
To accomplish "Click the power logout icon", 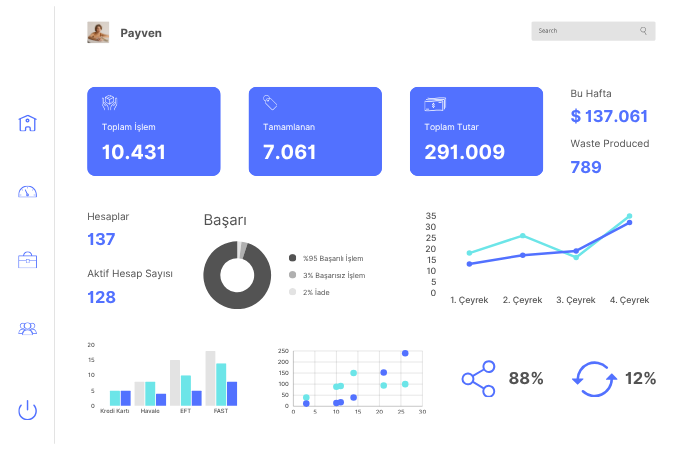I will [28, 409].
